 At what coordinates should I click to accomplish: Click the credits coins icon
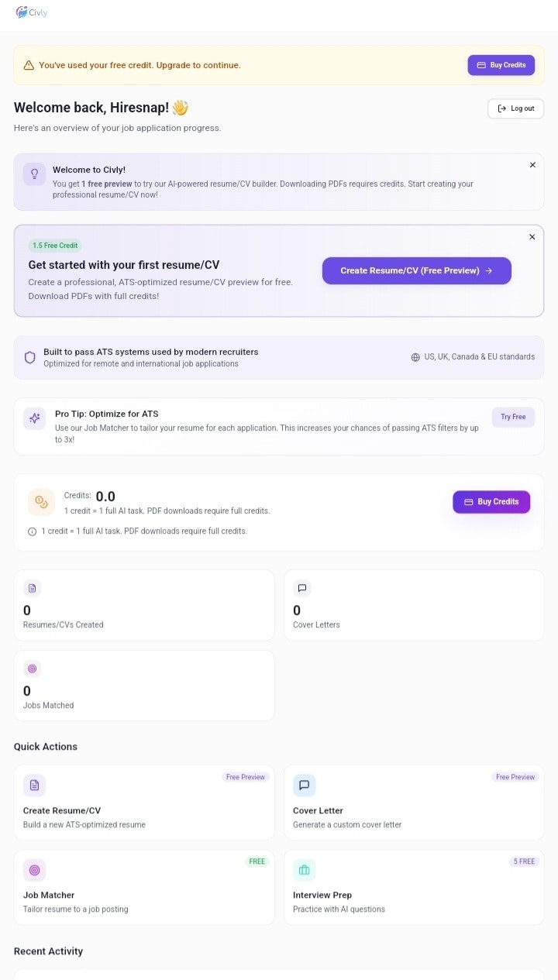(x=41, y=502)
